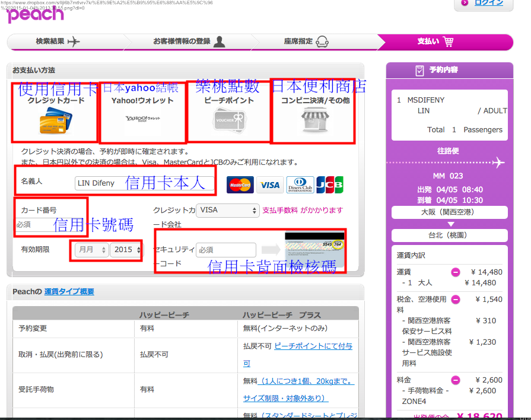Image resolution: width=531 pixels, height=420 pixels.
Task: Click the flight number MM 023
Action: coord(448,176)
